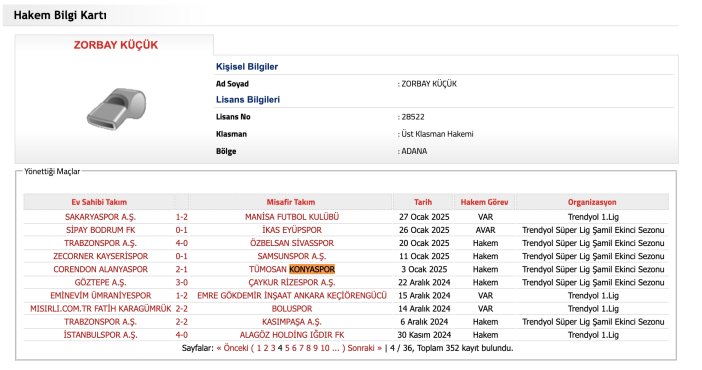Go to page 8 of results
Screen dimensions: 702x370
[308, 348]
